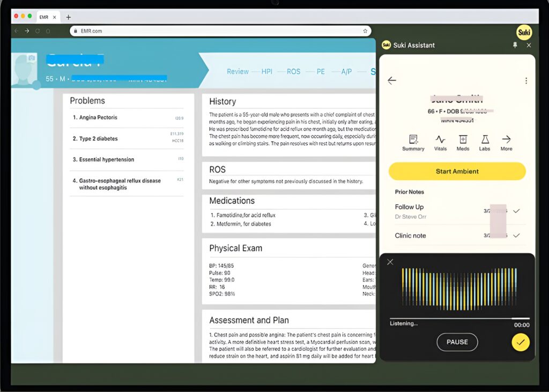Screen dimensions: 549x392
Task: Bookmark page with the star icon
Action: click(x=365, y=31)
